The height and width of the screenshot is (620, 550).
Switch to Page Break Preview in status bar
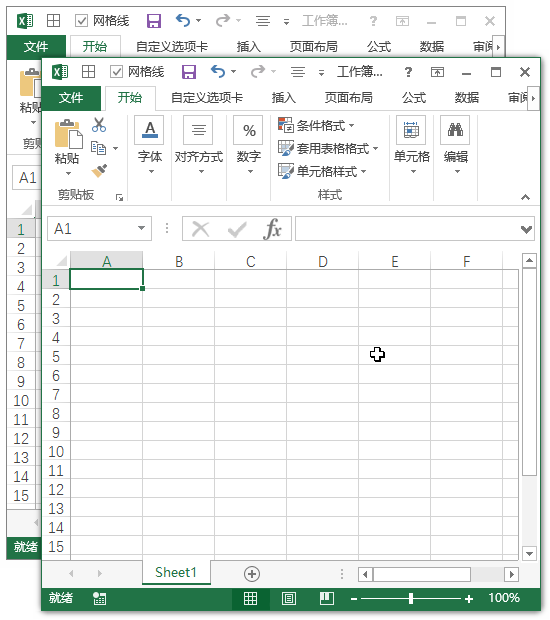327,599
